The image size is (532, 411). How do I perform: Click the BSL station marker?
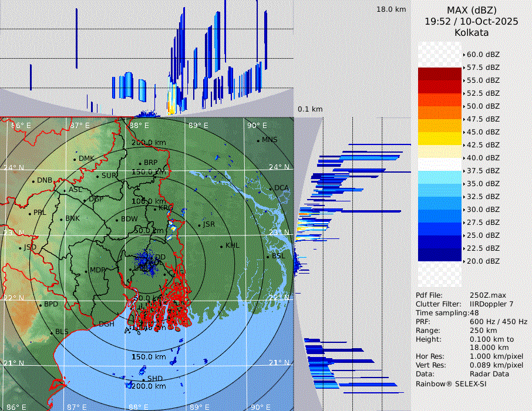(268, 257)
